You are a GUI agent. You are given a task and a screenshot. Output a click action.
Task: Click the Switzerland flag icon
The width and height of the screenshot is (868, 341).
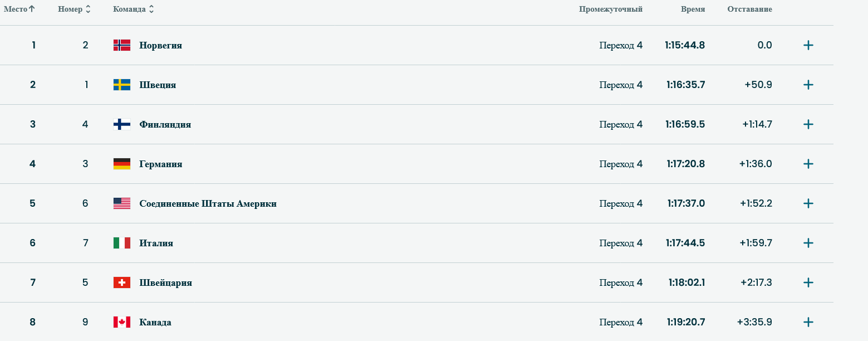tap(122, 282)
